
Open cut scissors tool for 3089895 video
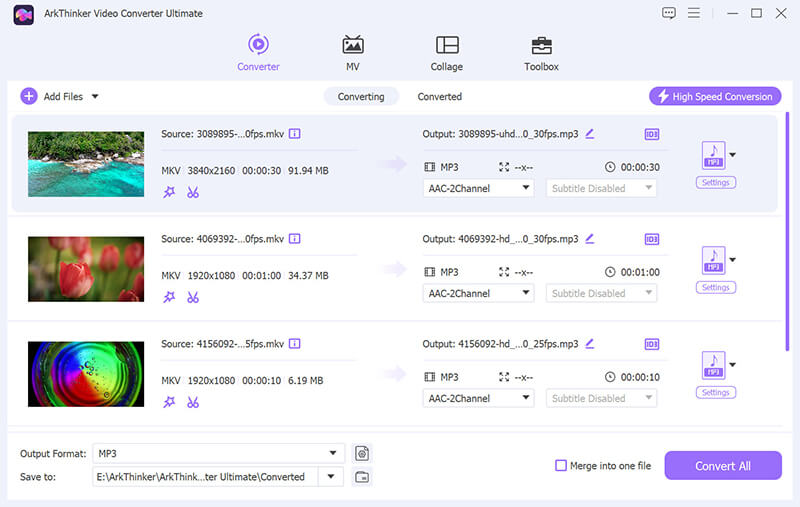click(x=192, y=192)
